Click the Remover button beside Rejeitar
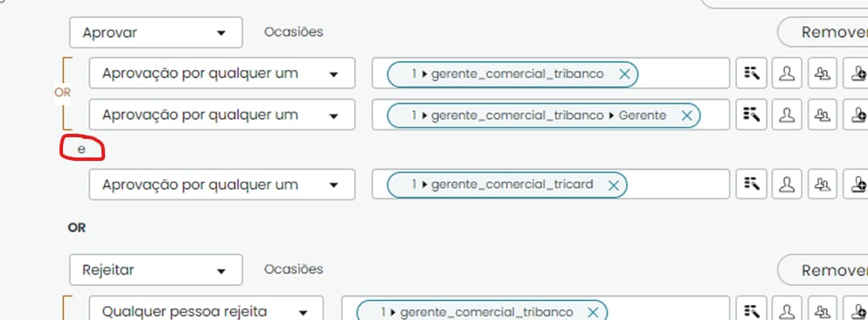Image resolution: width=868 pixels, height=320 pixels. tap(823, 270)
